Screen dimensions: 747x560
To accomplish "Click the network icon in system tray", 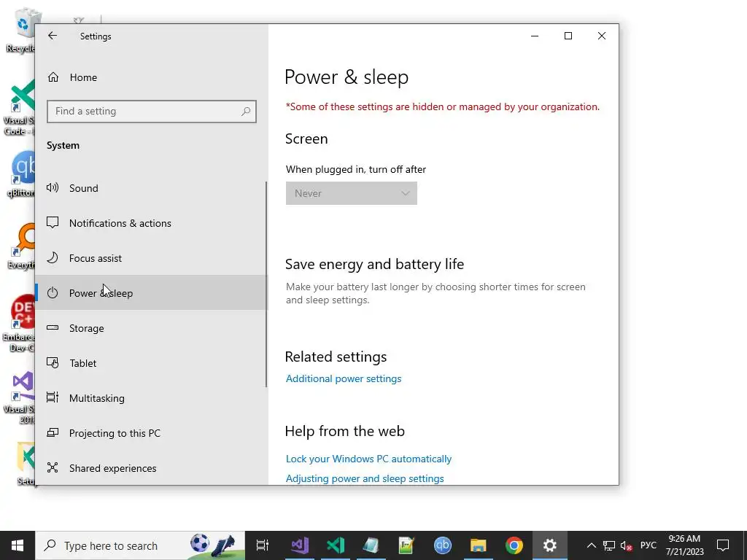I will pyautogui.click(x=609, y=545).
